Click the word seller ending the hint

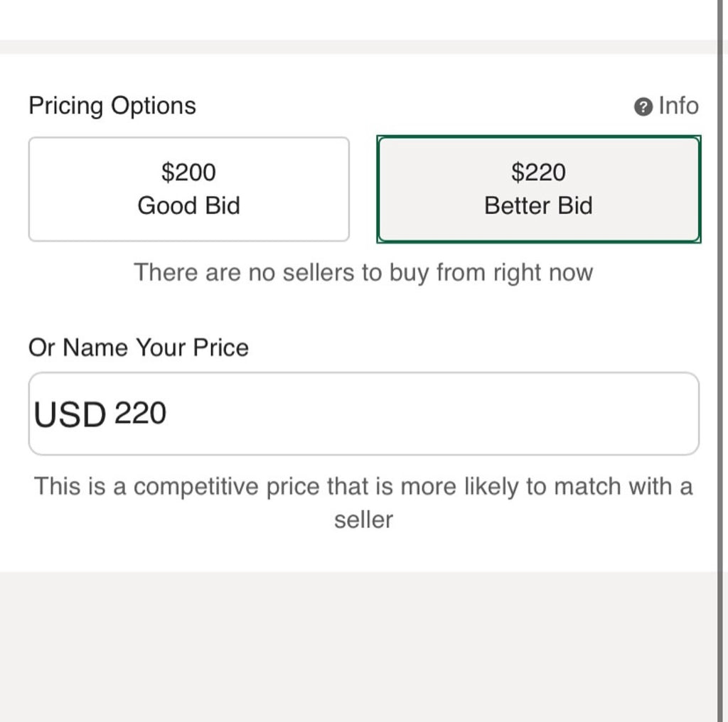pos(363,520)
